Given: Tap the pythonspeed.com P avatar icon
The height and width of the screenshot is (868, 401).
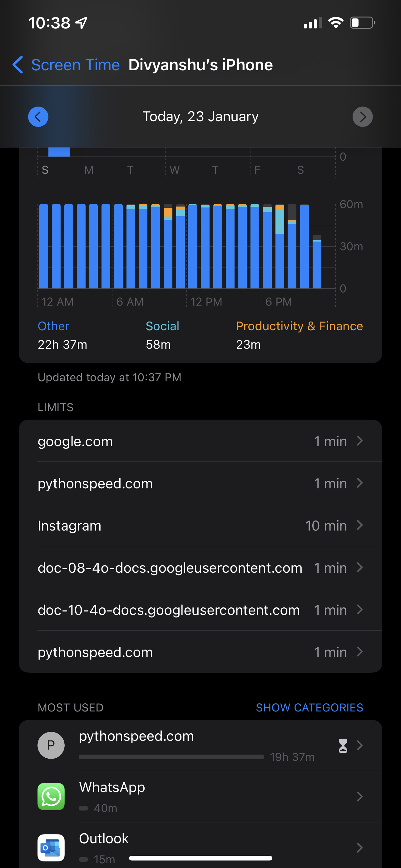Looking at the screenshot, I should 51,745.
